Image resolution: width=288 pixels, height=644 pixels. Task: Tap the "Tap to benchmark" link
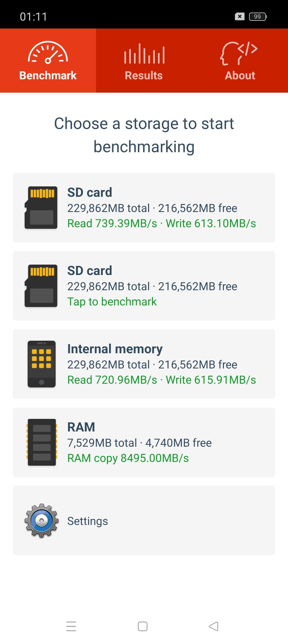click(x=112, y=302)
